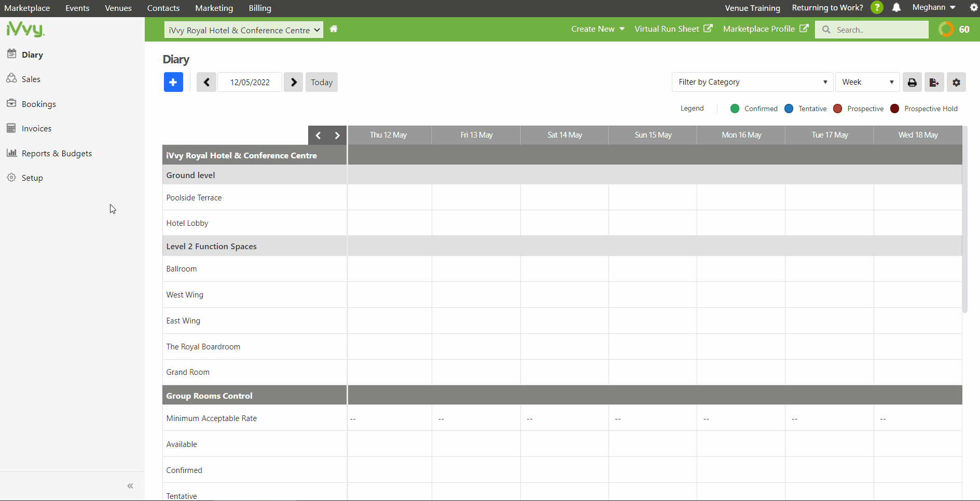Click the orange progress score circle
The image size is (980, 501).
[946, 29]
